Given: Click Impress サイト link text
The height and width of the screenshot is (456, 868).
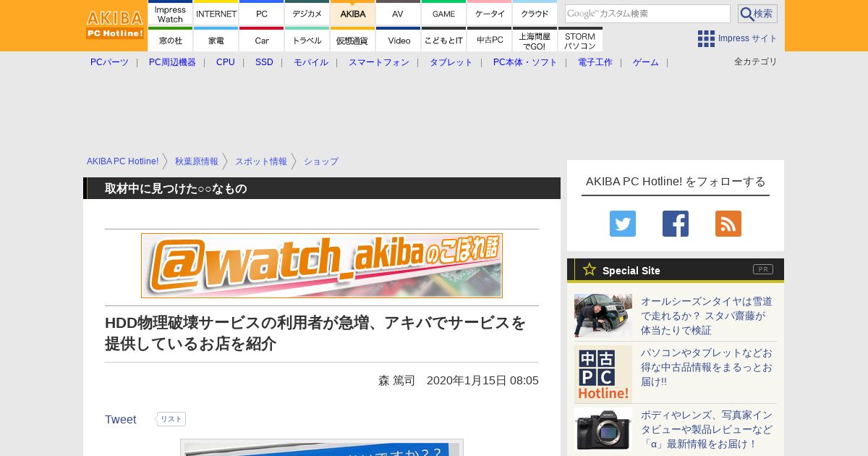Looking at the screenshot, I should point(748,38).
